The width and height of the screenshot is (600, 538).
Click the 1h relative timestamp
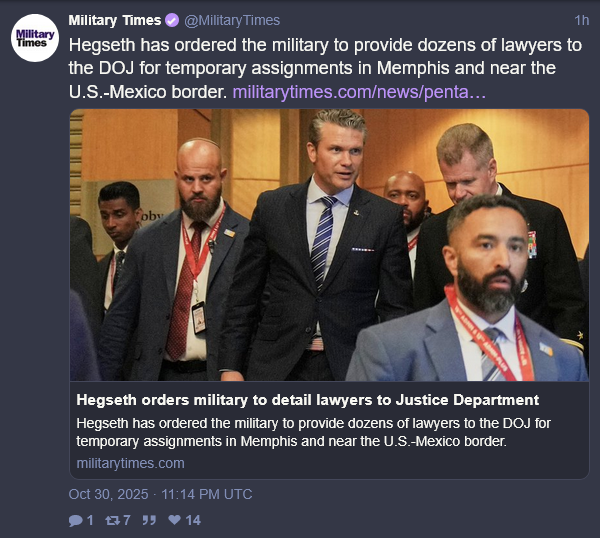pos(582,20)
